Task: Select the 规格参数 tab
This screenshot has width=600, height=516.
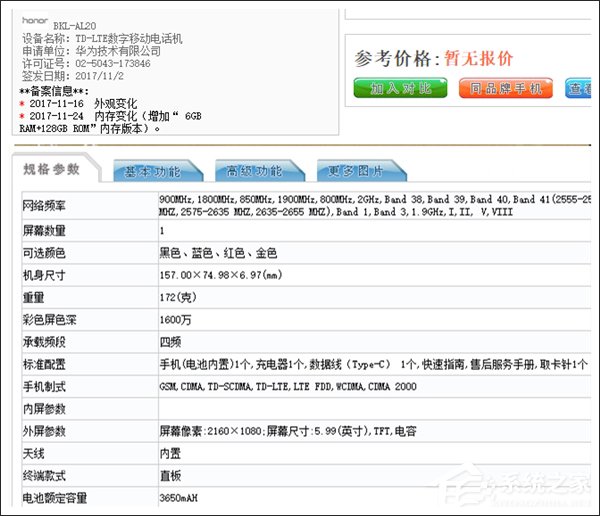Action: click(x=51, y=169)
